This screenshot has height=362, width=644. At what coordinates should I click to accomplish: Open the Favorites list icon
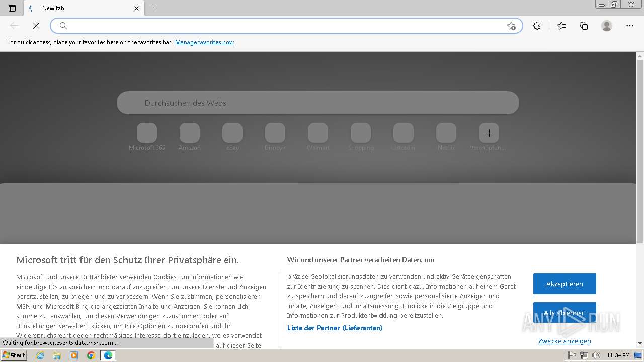tap(561, 26)
